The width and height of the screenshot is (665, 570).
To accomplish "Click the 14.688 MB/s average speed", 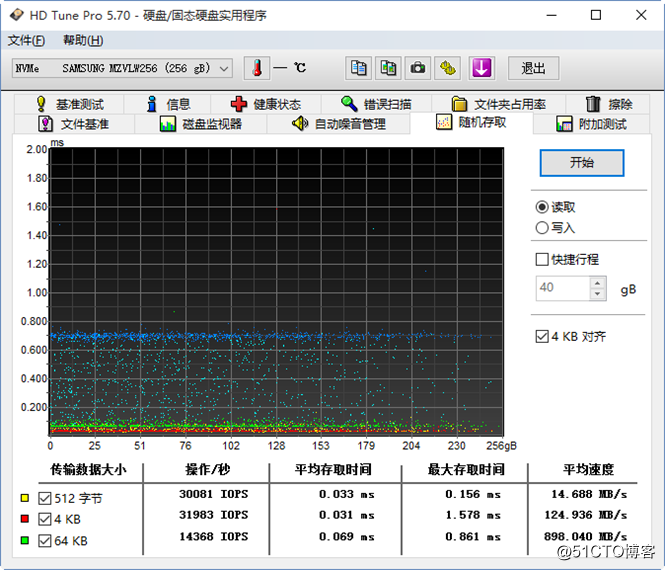I will pyautogui.click(x=589, y=495).
